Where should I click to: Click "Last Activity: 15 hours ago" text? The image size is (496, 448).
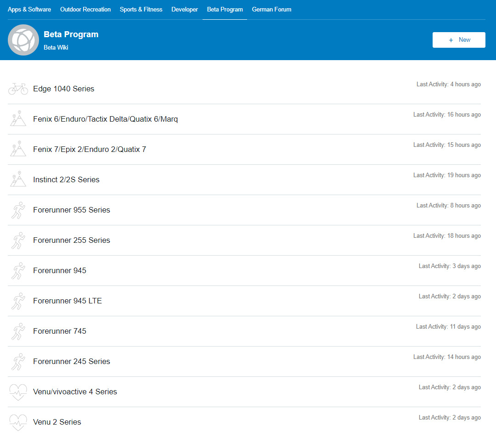[447, 145]
